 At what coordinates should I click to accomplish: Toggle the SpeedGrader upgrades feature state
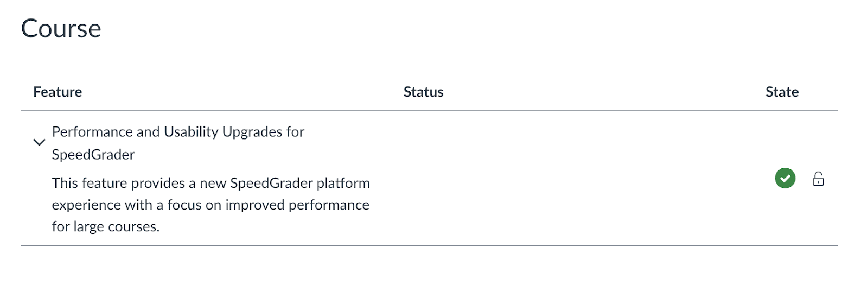[x=784, y=178]
